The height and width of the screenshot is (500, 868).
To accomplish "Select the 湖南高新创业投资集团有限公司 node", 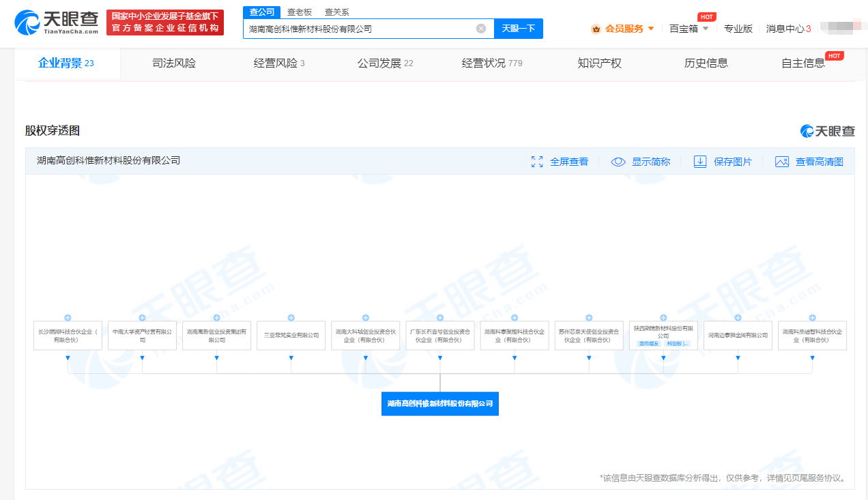I will click(x=216, y=336).
